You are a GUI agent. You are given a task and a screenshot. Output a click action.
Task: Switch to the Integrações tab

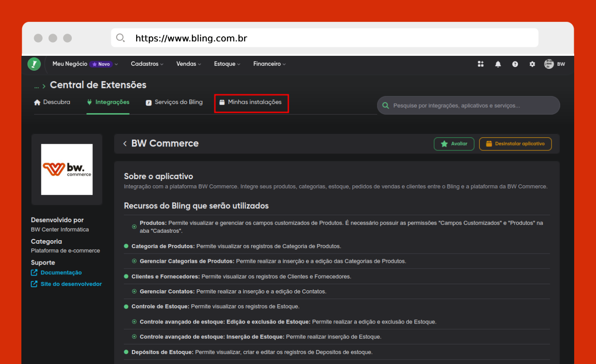(108, 102)
